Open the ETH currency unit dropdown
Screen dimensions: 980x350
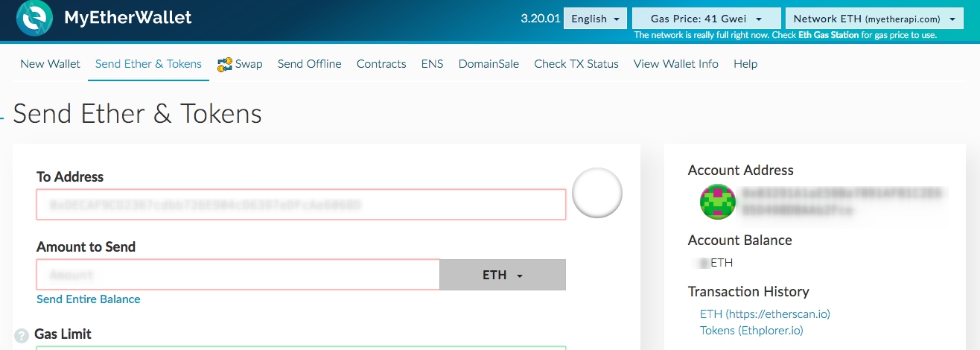pos(503,275)
